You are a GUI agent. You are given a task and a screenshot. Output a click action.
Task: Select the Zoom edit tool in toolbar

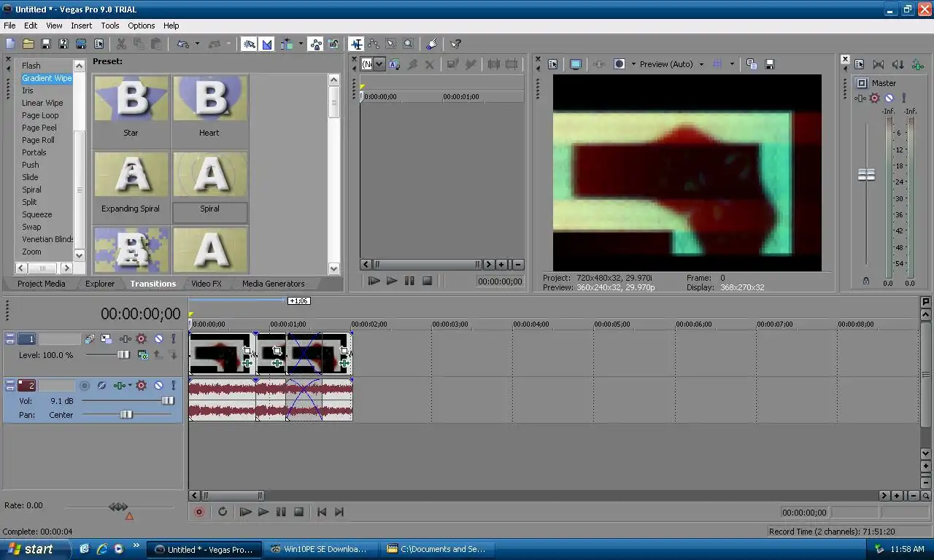(x=408, y=44)
